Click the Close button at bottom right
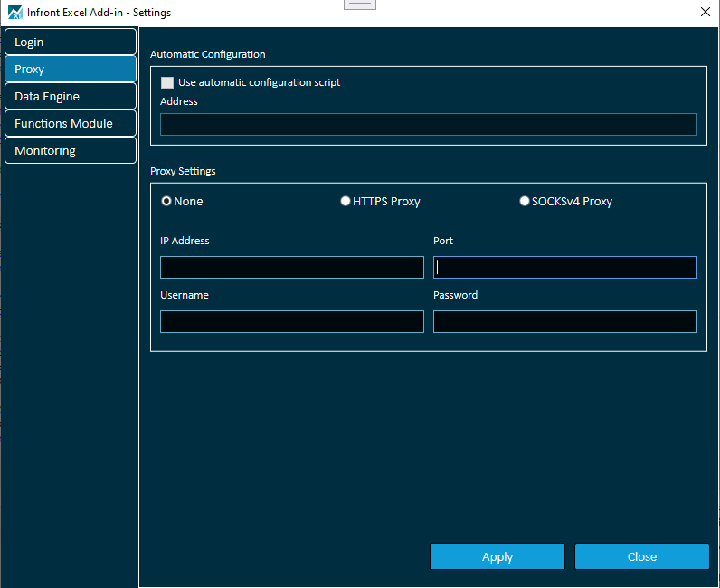 pyautogui.click(x=641, y=556)
